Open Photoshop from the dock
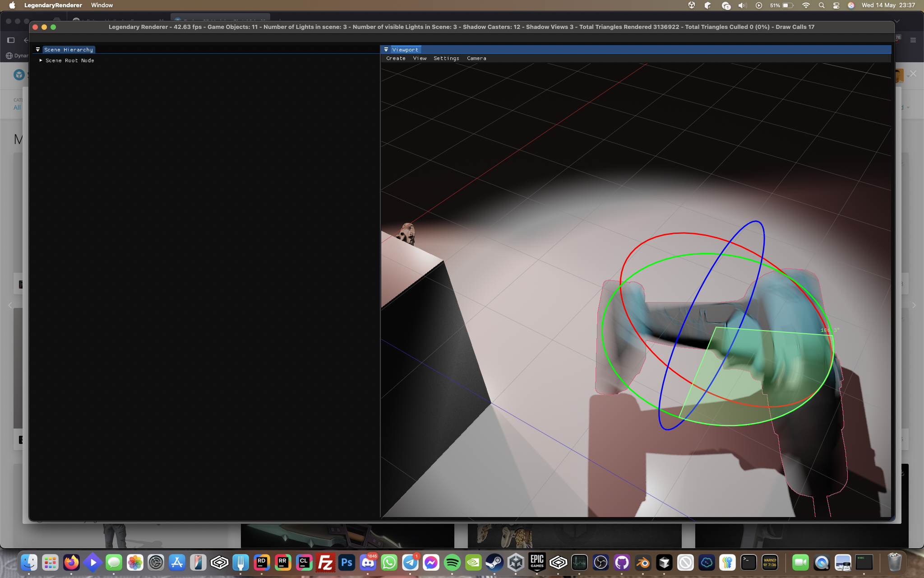This screenshot has width=924, height=578. (x=346, y=563)
